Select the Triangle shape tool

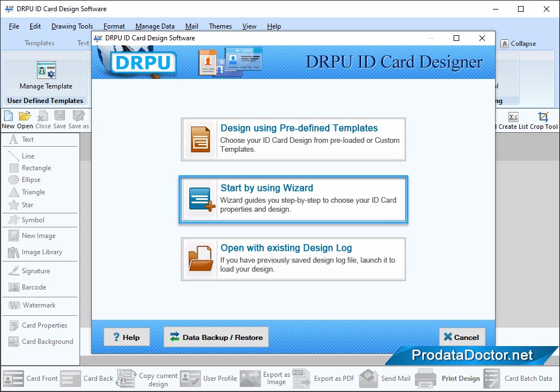pos(27,192)
